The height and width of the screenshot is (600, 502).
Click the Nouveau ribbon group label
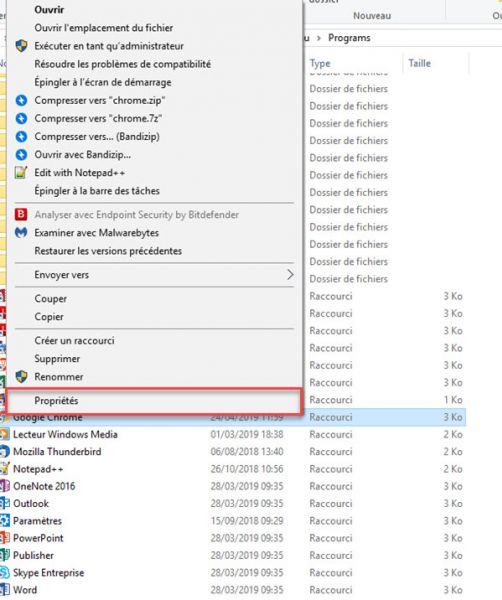tap(372, 16)
